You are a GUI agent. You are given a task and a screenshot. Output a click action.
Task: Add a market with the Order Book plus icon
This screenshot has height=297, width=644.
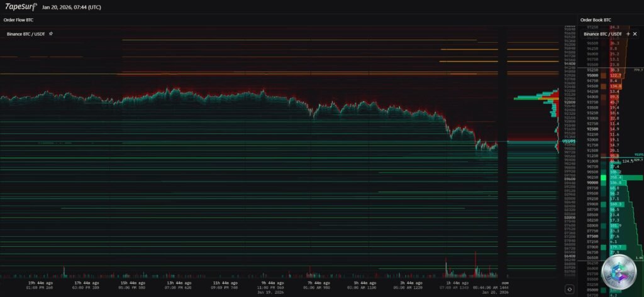[627, 33]
